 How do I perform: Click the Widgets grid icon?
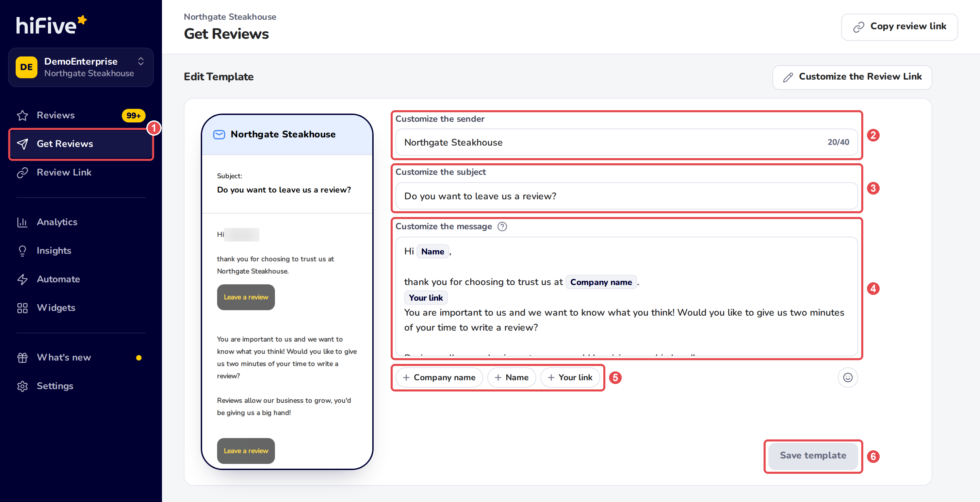[x=22, y=308]
